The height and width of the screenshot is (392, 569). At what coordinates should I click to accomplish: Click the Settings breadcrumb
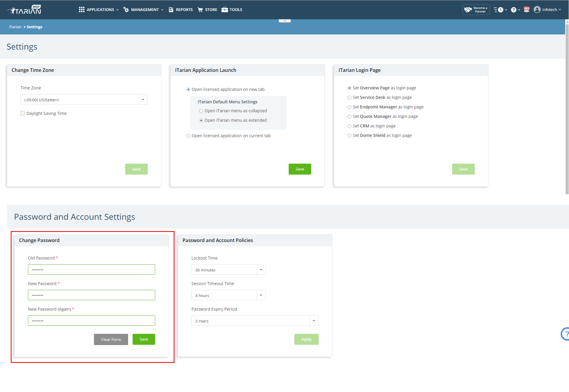click(x=34, y=27)
